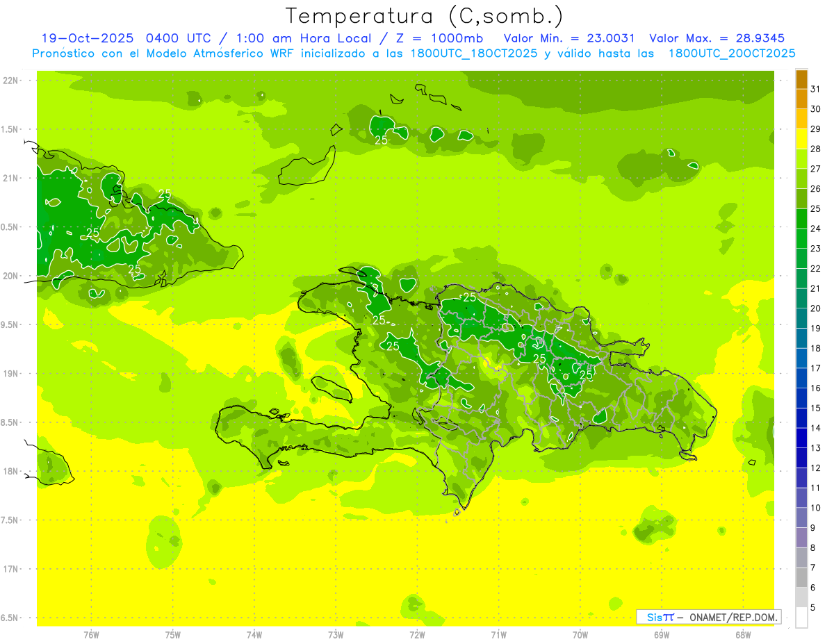Click the '75W' longitude label
Viewport: 834px width, 644px height.
coord(173,634)
